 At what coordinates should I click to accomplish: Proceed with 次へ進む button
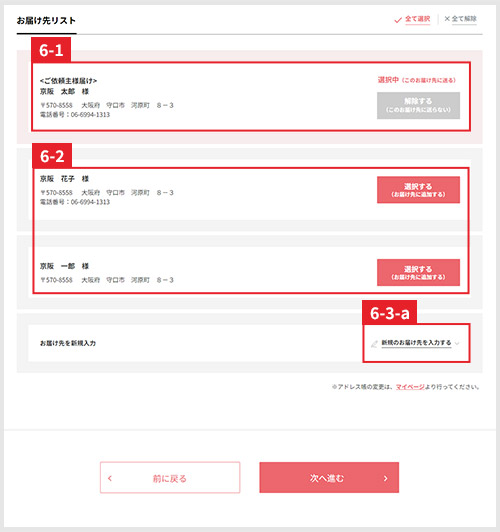(329, 477)
